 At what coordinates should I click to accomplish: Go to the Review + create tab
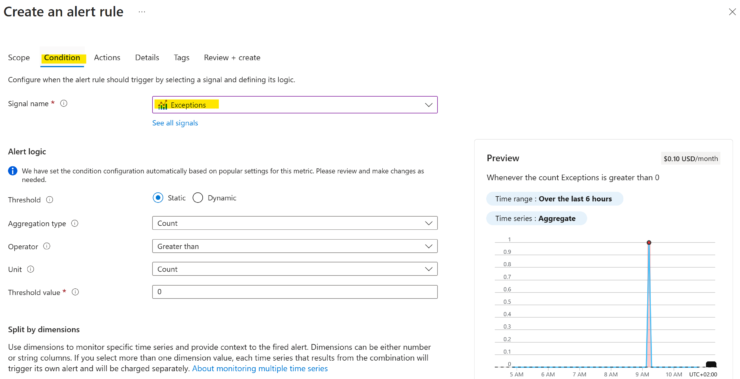(x=232, y=58)
